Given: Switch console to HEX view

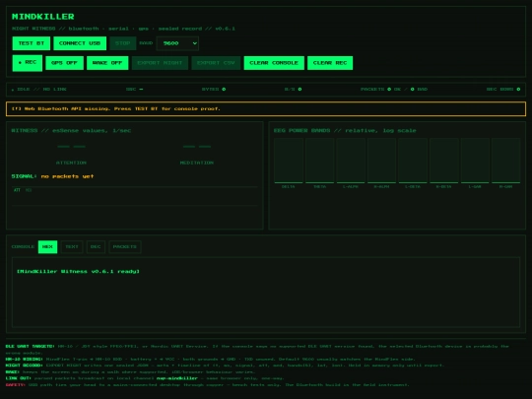Looking at the screenshot, I should click(x=47, y=246).
